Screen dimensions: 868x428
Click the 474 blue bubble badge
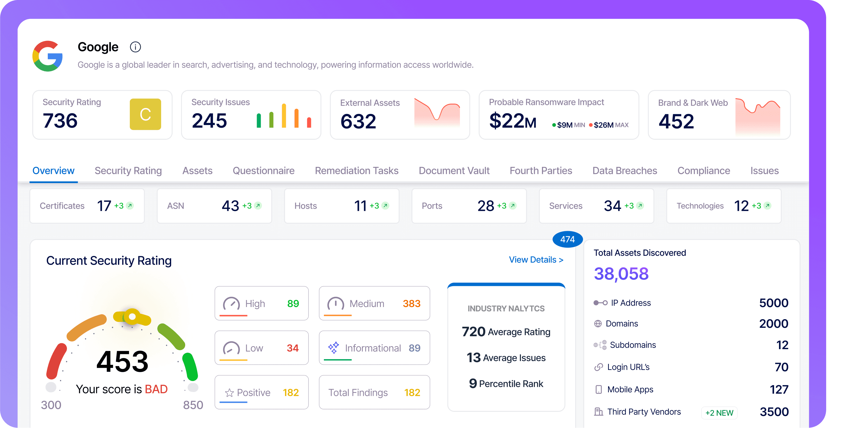[567, 239]
